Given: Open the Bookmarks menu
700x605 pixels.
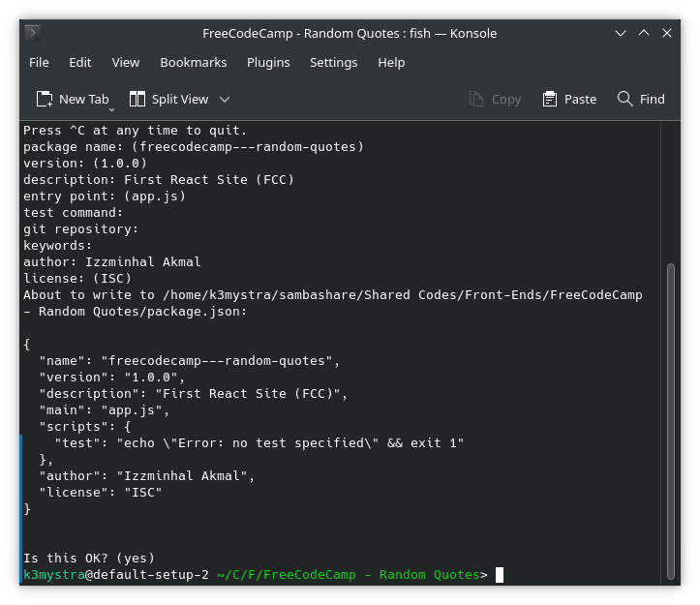Looking at the screenshot, I should [194, 63].
